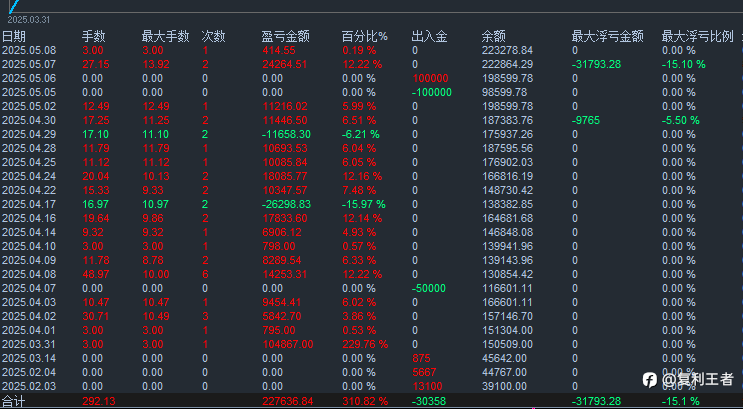The height and width of the screenshot is (409, 743).
Task: Click the 2025.03.31 chart axis label
Action: (x=28, y=20)
